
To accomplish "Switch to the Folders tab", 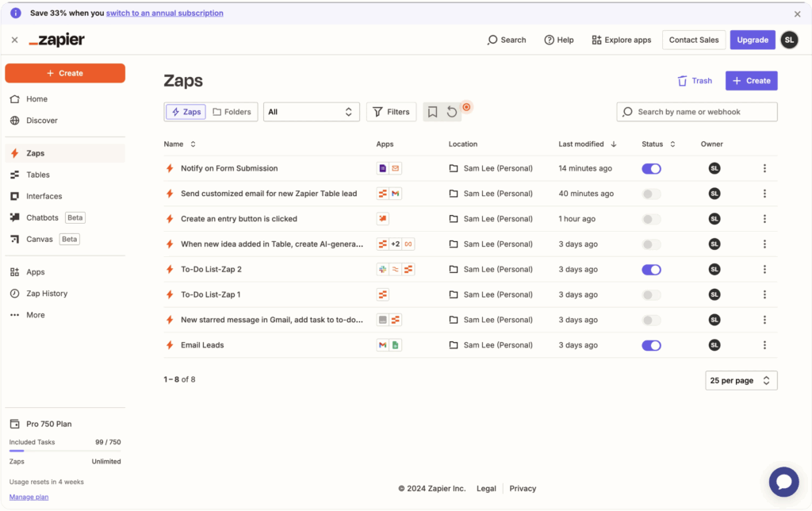I will [232, 111].
